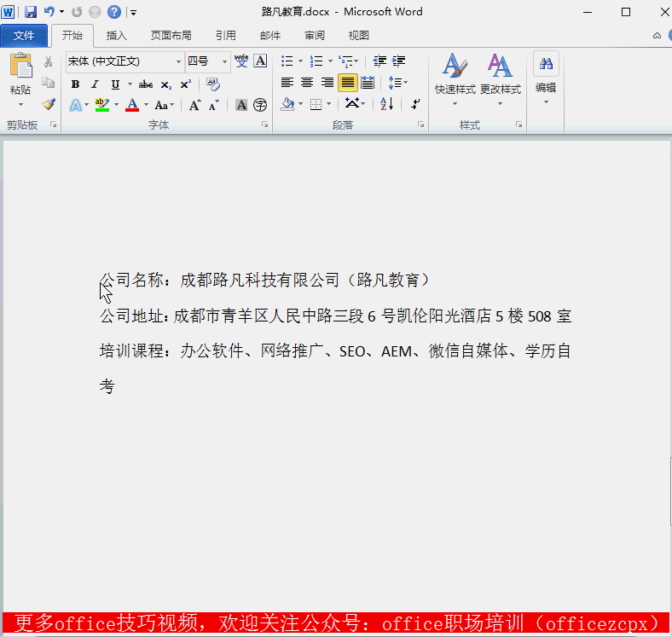
Task: Click Increase Indent icon
Action: [398, 61]
